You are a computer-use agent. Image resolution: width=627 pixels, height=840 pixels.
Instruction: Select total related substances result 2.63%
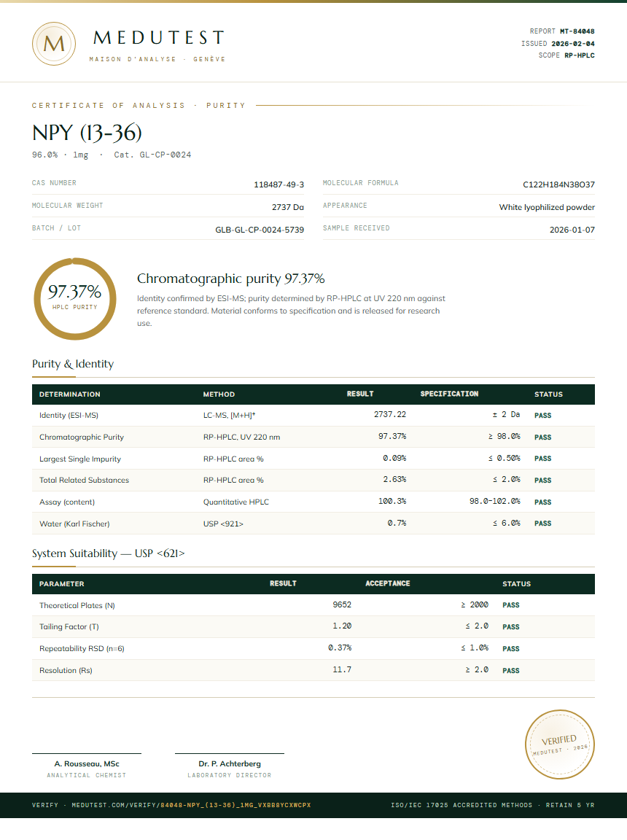coord(394,480)
